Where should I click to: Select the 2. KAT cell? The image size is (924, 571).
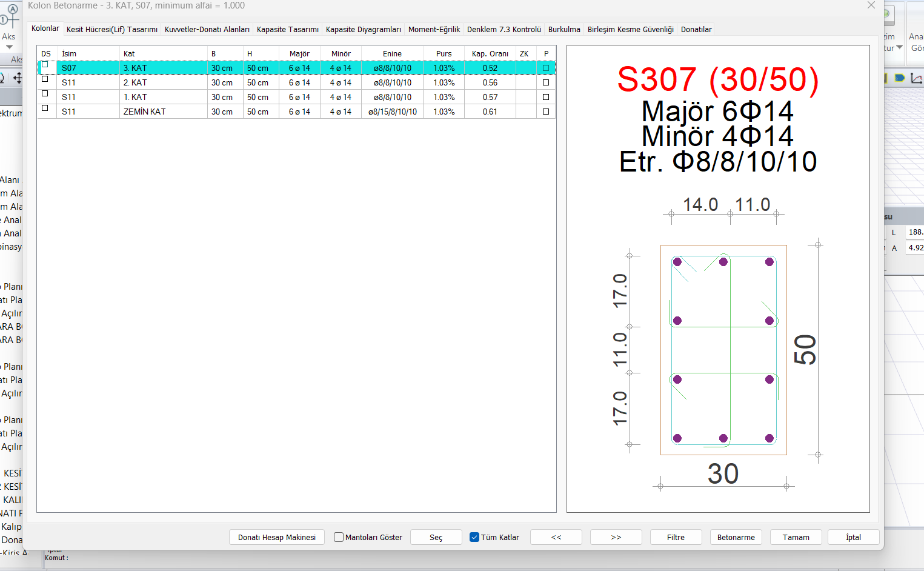click(x=164, y=82)
